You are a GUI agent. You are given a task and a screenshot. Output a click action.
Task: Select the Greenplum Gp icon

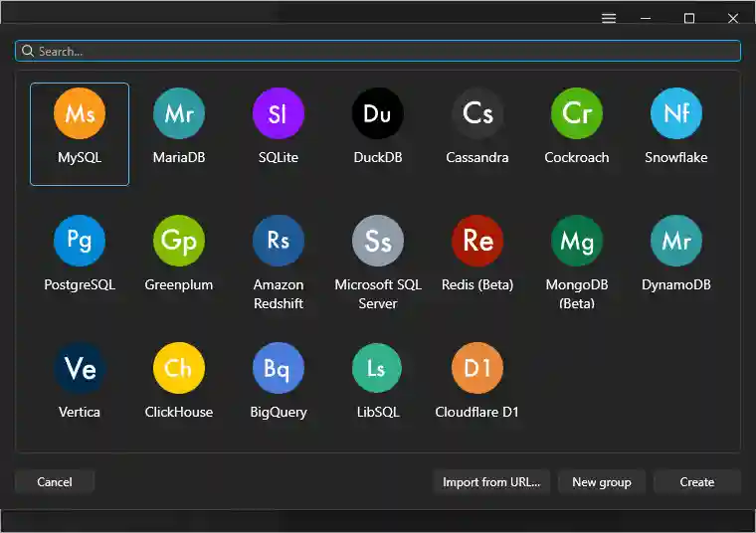(x=179, y=241)
